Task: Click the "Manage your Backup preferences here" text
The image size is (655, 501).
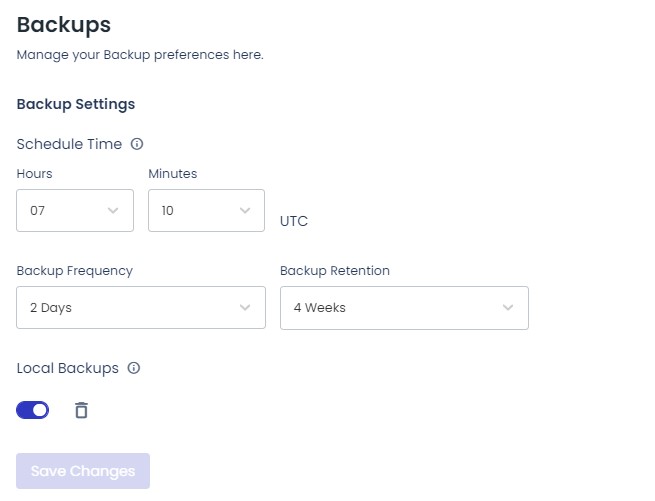Action: [x=140, y=55]
